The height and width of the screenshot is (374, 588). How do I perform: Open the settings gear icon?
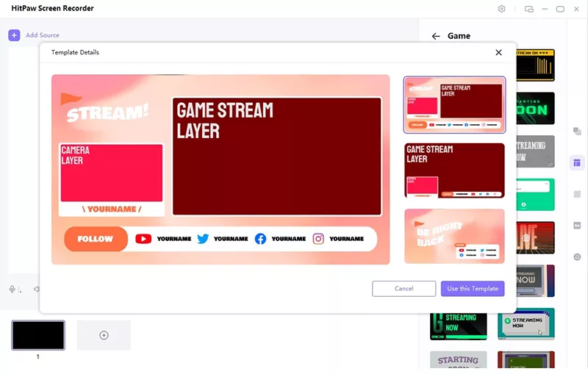point(502,9)
